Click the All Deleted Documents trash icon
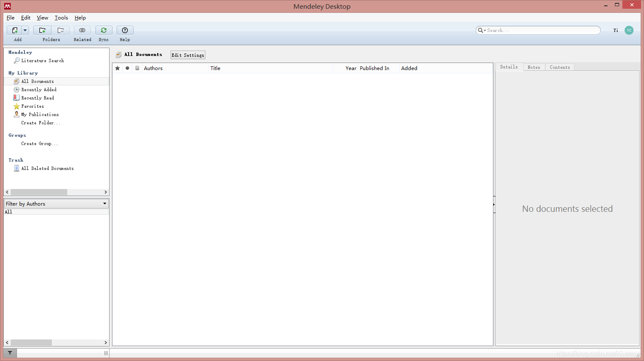 coord(17,168)
